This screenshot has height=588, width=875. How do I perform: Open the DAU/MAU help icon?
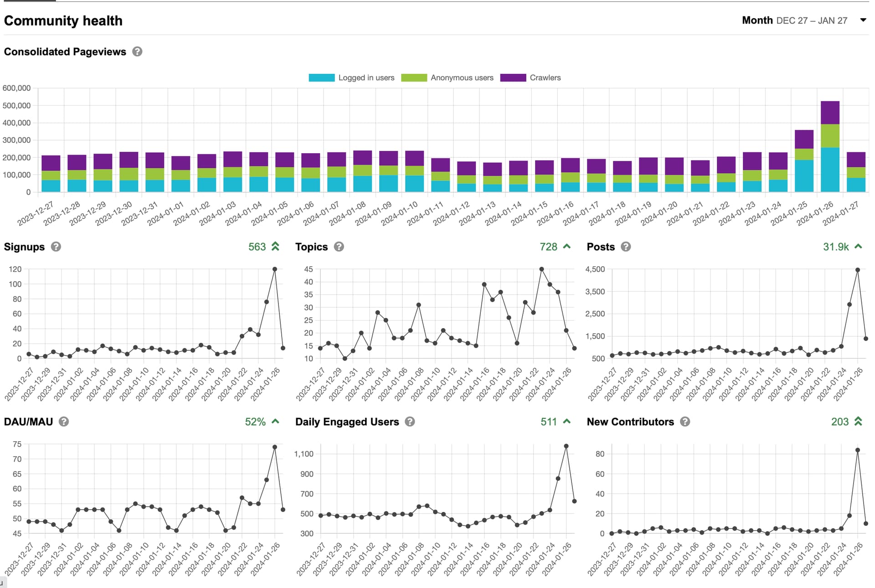(x=64, y=422)
